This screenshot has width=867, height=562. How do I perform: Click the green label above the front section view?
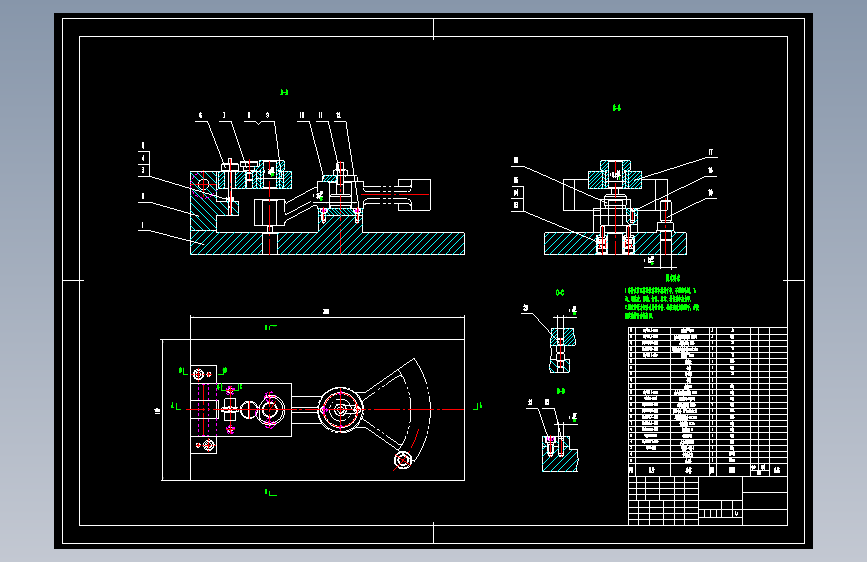tap(284, 92)
